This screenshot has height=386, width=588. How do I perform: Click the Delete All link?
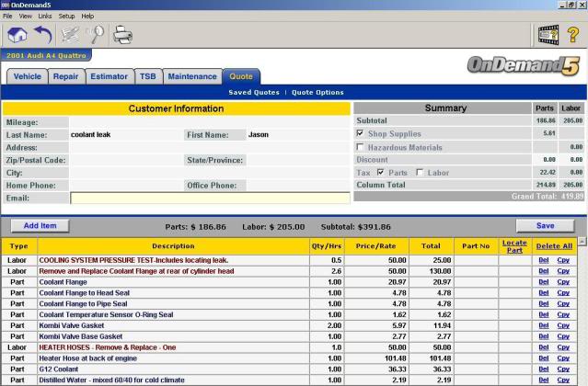(554, 246)
